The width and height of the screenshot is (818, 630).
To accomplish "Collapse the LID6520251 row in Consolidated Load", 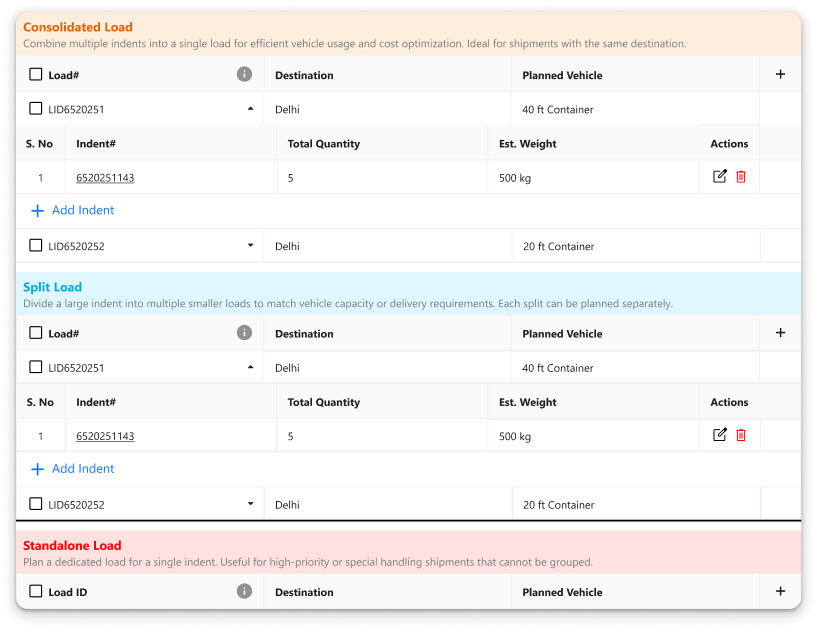I will coord(250,109).
